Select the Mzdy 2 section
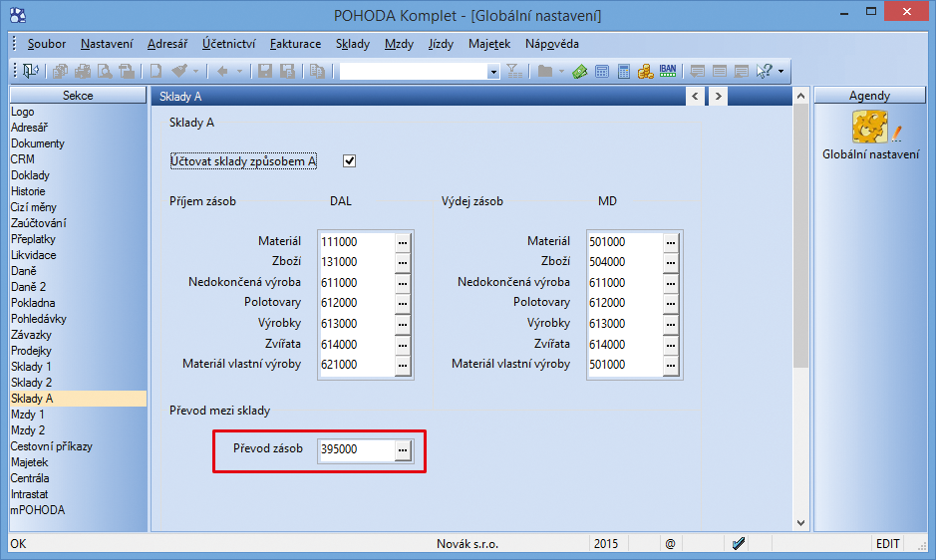This screenshot has height=560, width=936. pos(78,429)
